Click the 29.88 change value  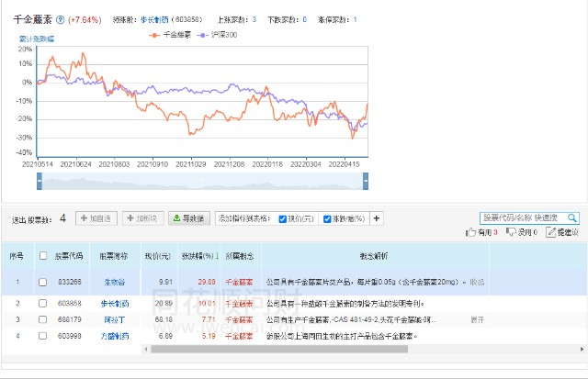[x=207, y=282]
